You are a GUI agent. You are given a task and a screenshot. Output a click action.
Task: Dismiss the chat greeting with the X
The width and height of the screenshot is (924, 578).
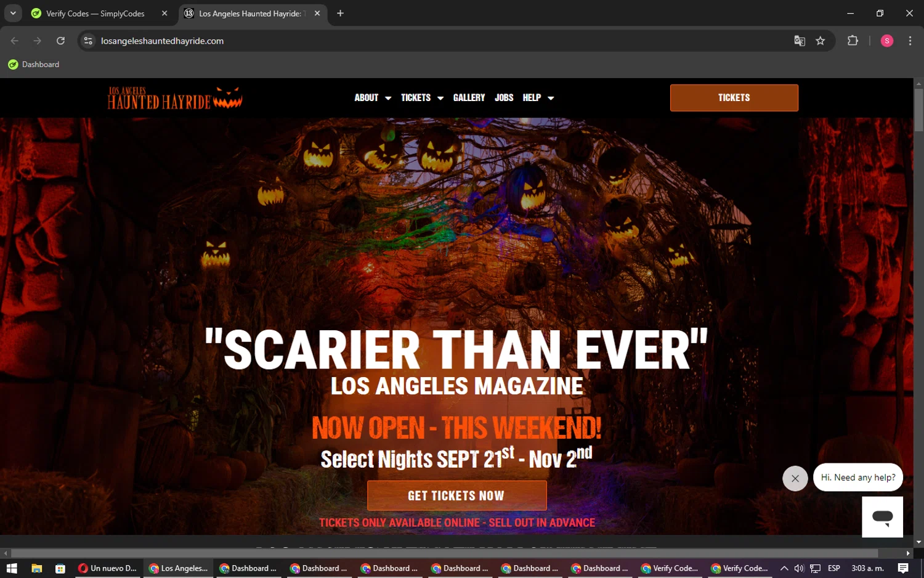click(795, 478)
